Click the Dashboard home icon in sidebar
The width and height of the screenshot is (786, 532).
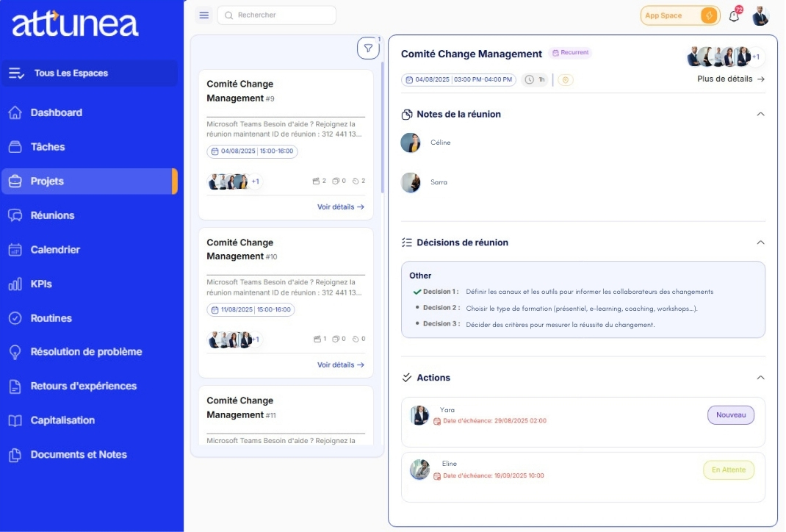[x=15, y=112]
